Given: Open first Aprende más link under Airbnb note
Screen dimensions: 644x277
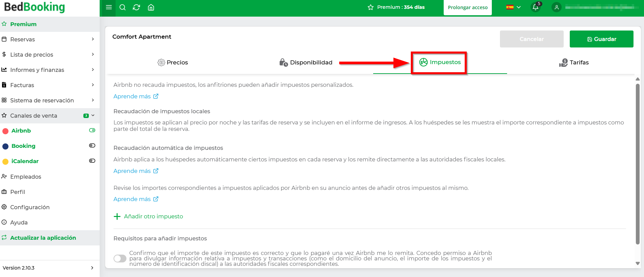Looking at the screenshot, I should coord(136,96).
